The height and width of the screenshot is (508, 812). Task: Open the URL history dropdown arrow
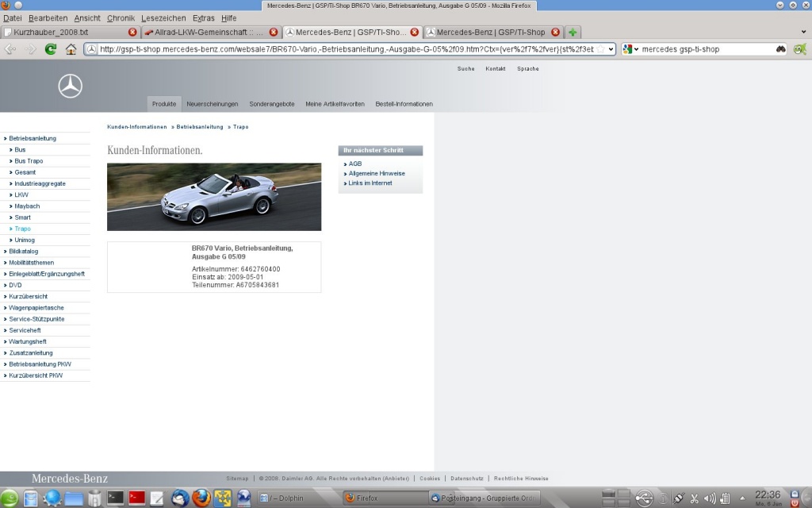click(611, 49)
